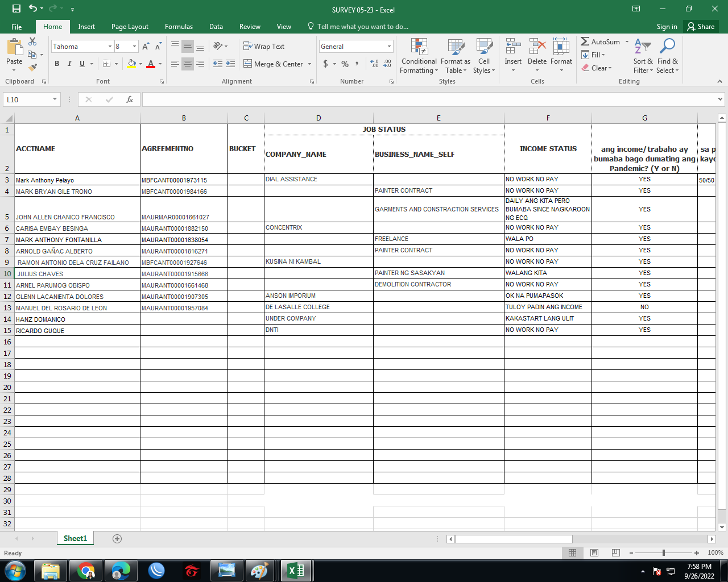
Task: Click the Sort & Filter icon
Action: pos(643,46)
